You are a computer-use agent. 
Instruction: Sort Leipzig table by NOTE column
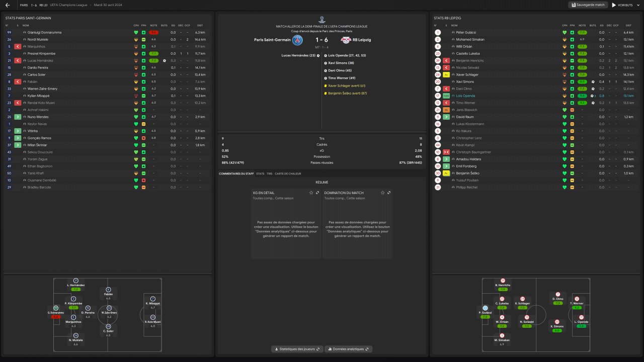coord(582,25)
